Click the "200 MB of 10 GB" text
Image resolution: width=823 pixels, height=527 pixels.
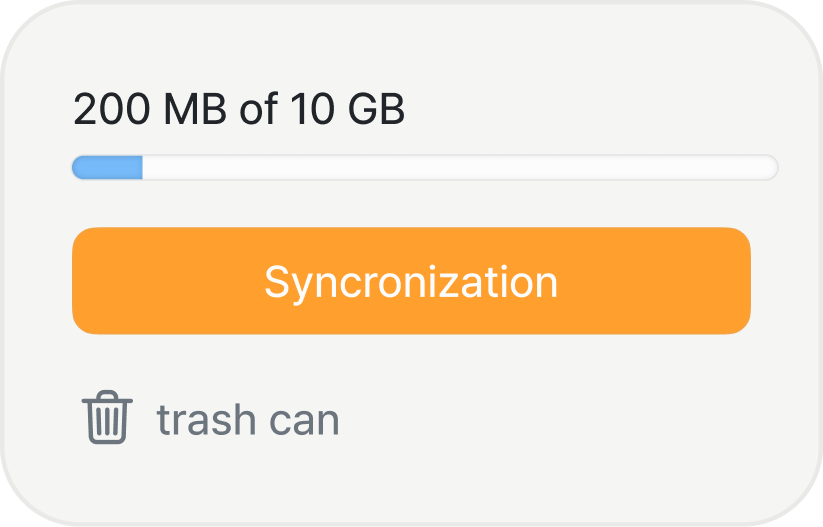[x=239, y=110]
